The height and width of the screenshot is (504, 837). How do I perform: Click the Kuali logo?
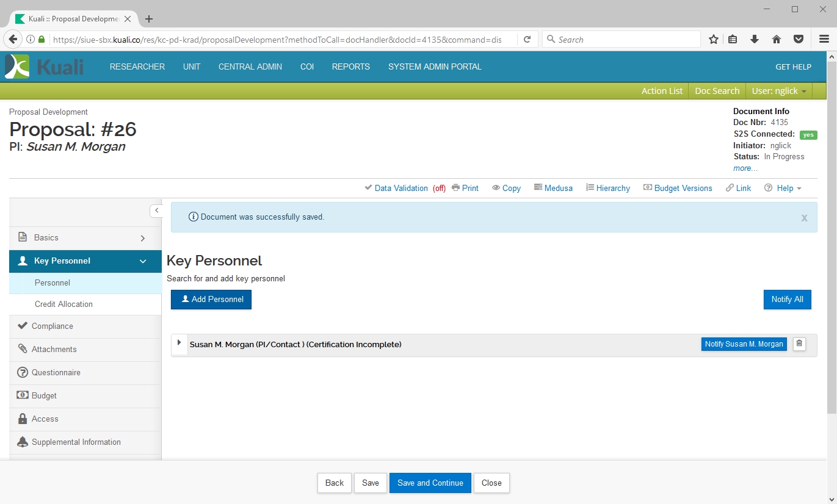point(45,67)
